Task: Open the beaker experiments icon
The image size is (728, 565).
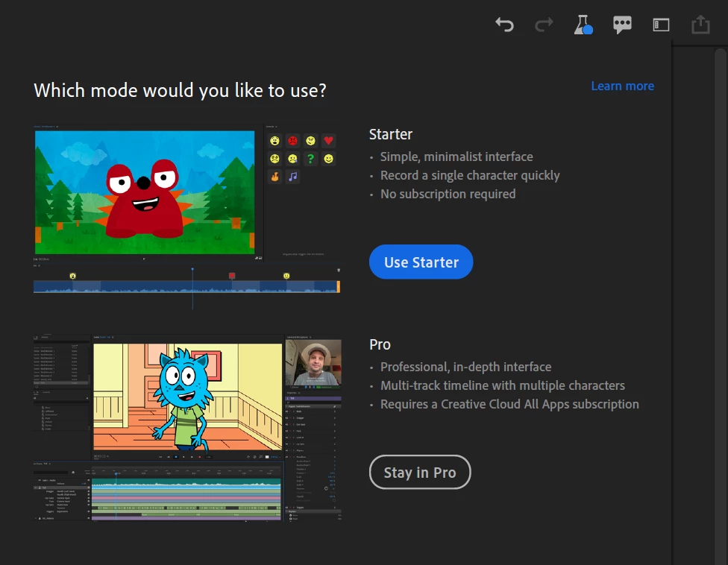Action: 583,25
